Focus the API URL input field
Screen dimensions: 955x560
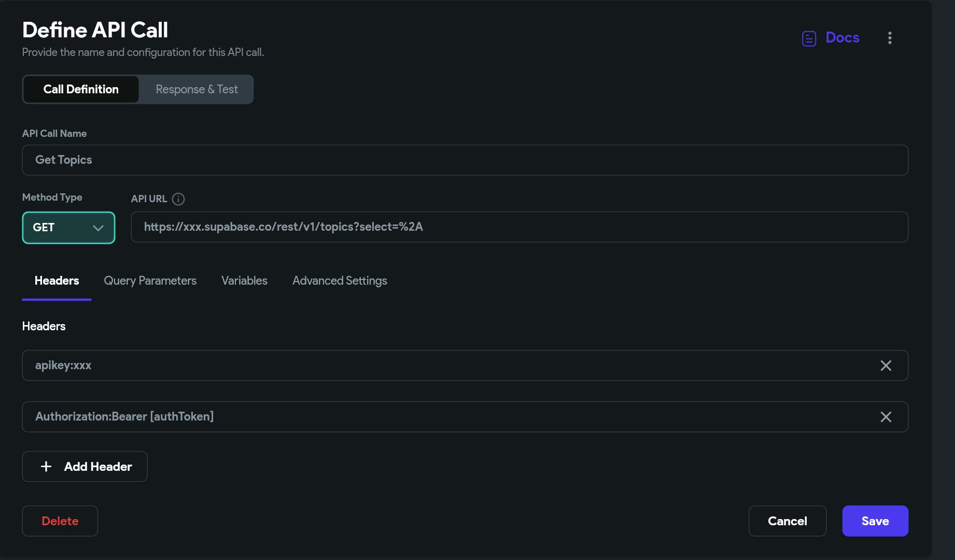[519, 227]
